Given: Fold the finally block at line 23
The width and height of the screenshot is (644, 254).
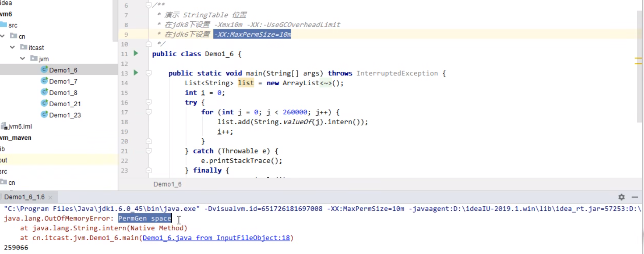Looking at the screenshot, I should pos(149,170).
